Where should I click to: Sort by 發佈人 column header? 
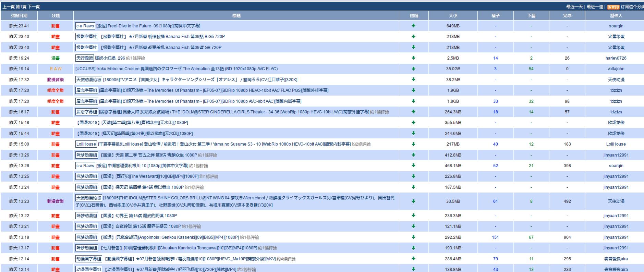(616, 15)
